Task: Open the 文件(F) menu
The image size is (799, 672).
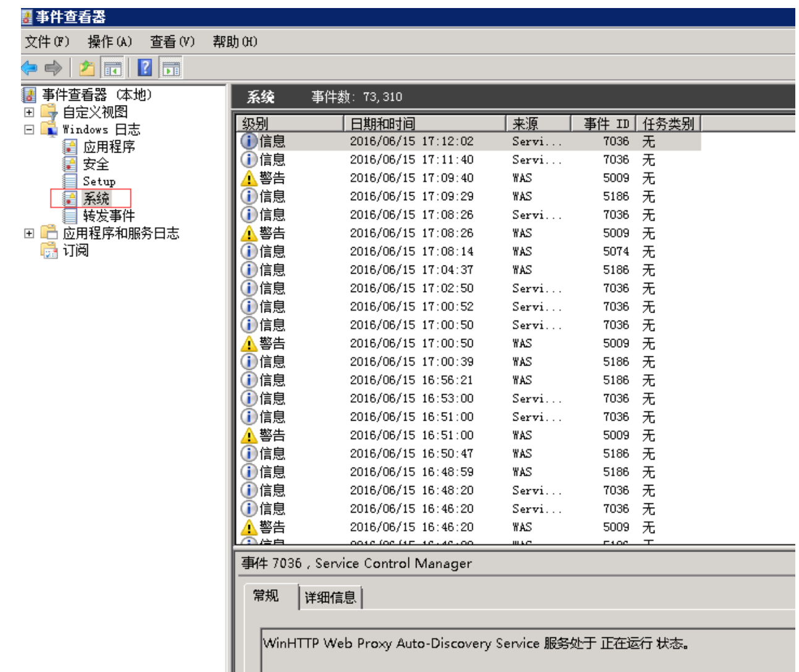Action: point(47,42)
